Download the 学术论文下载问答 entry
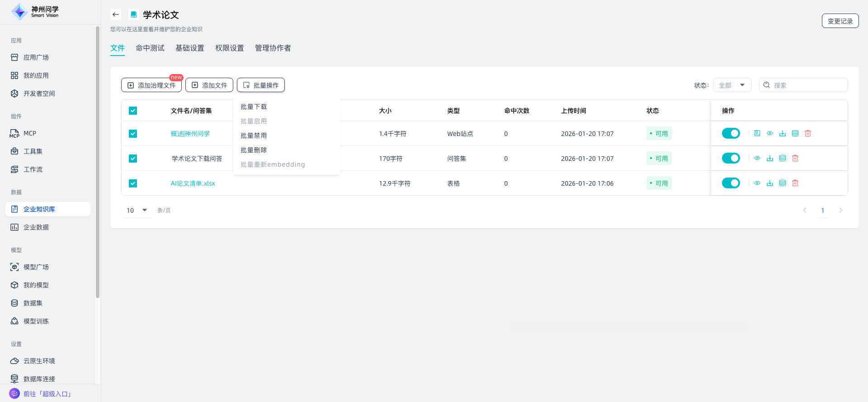The width and height of the screenshot is (868, 402). click(x=770, y=158)
